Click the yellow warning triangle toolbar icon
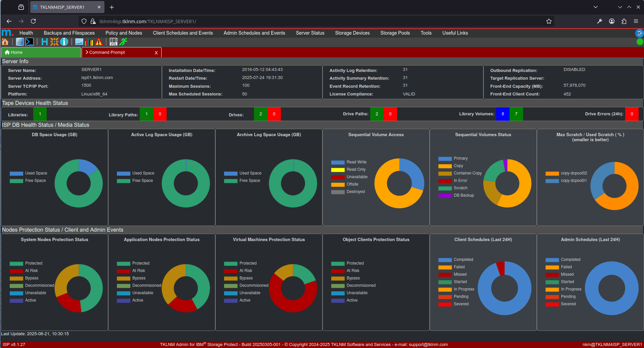The image size is (644, 348). pos(99,42)
